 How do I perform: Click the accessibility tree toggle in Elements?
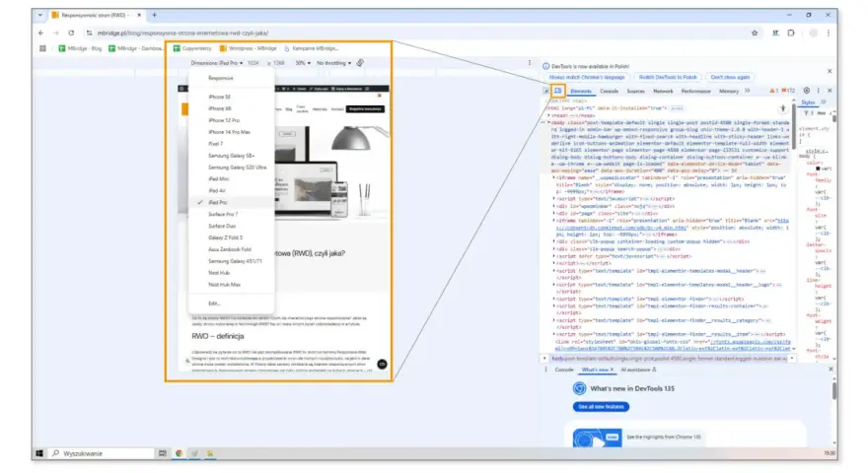[783, 109]
